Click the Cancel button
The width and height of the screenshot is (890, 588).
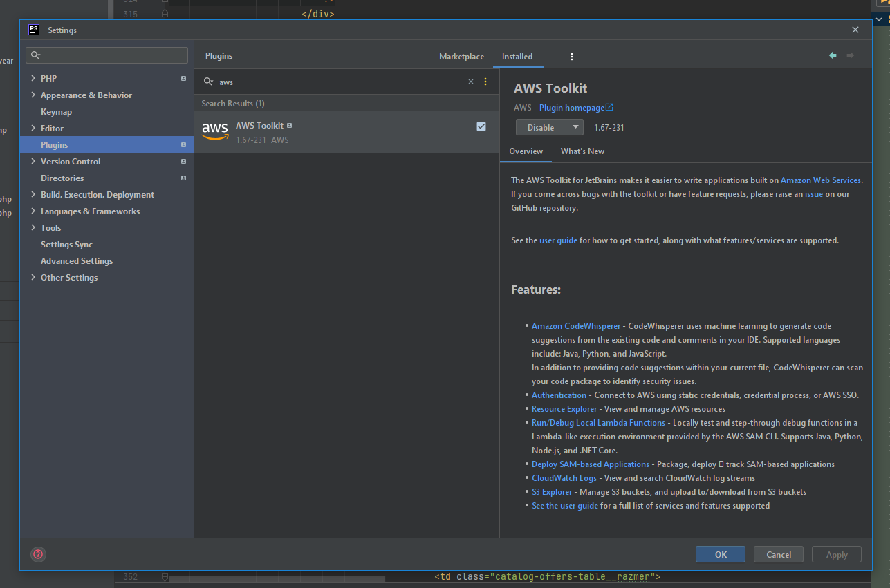pos(779,554)
